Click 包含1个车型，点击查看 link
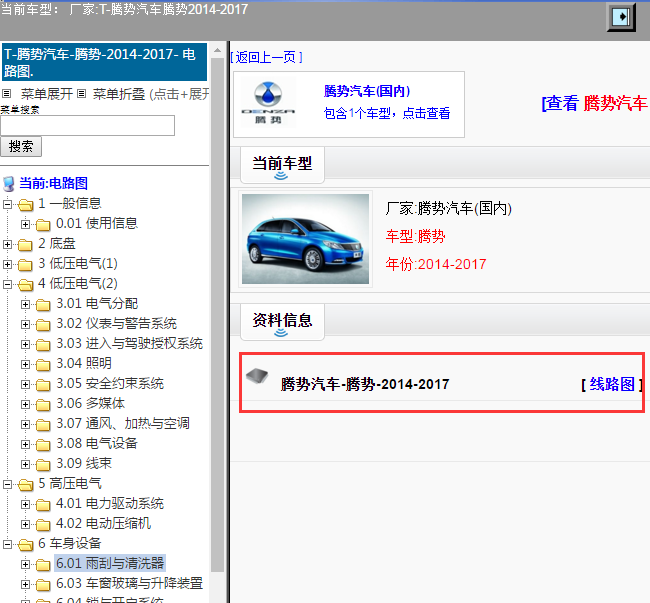 [x=387, y=113]
